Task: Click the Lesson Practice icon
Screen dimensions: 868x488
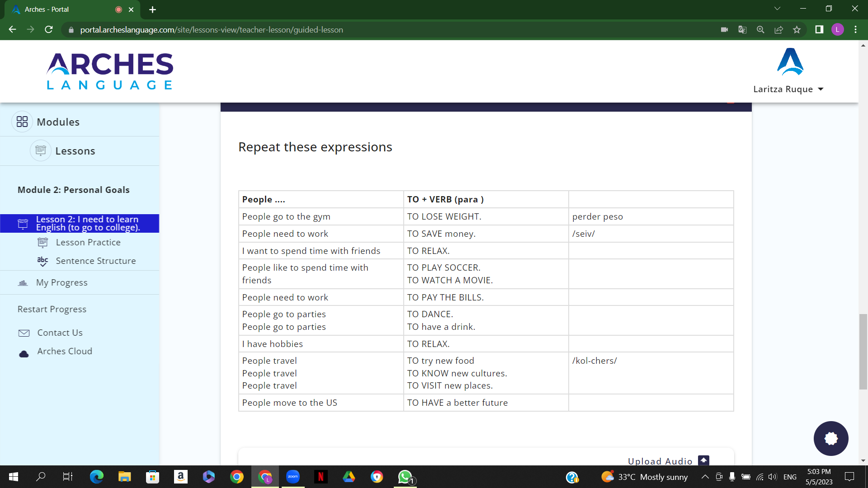Action: point(42,243)
